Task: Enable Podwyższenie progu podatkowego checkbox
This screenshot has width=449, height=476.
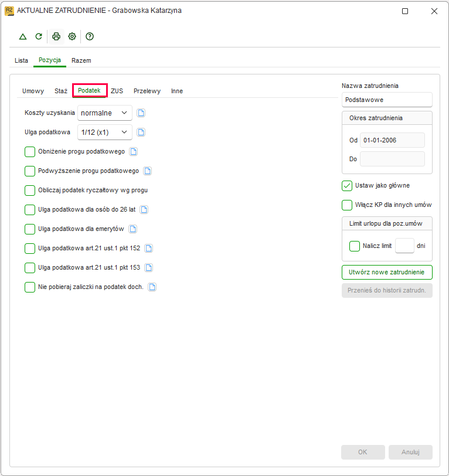Action: click(x=30, y=171)
